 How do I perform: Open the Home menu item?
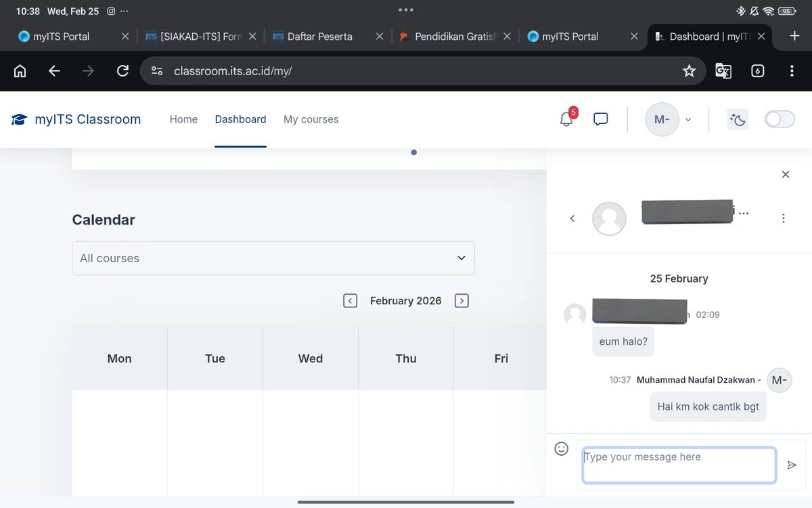[x=183, y=119]
